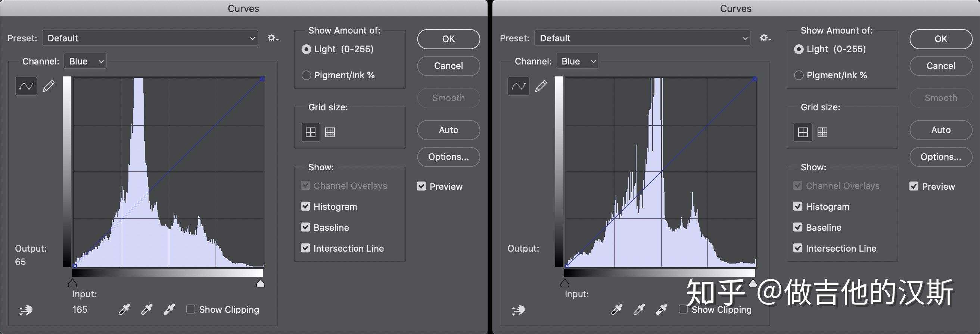The height and width of the screenshot is (334, 980).
Task: Select the pencil draw-curve tool in right dialog
Action: coord(541,86)
